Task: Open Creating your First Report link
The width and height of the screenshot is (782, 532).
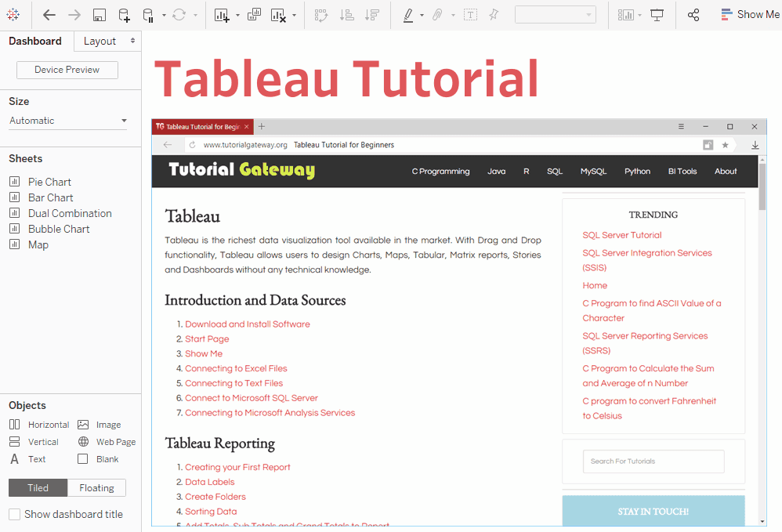Action: (x=237, y=467)
